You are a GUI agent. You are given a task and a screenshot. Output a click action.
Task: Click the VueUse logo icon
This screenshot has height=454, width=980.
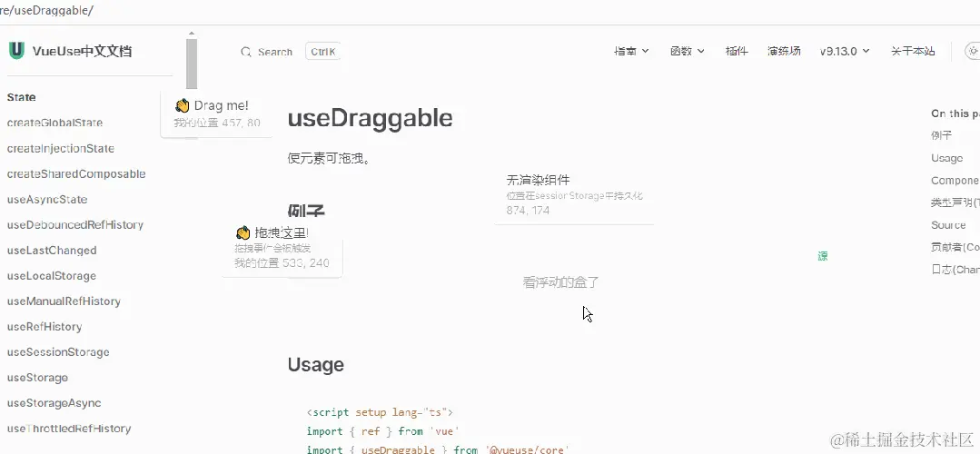[16, 51]
